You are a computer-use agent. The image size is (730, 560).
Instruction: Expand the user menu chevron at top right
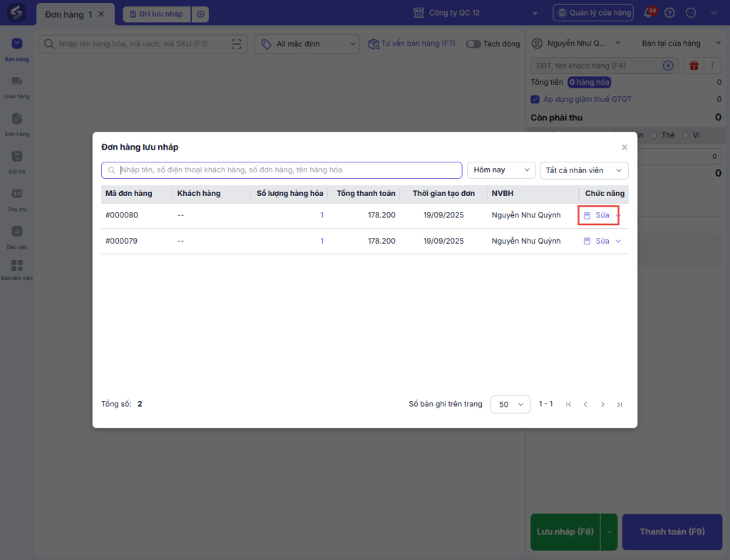tap(714, 13)
